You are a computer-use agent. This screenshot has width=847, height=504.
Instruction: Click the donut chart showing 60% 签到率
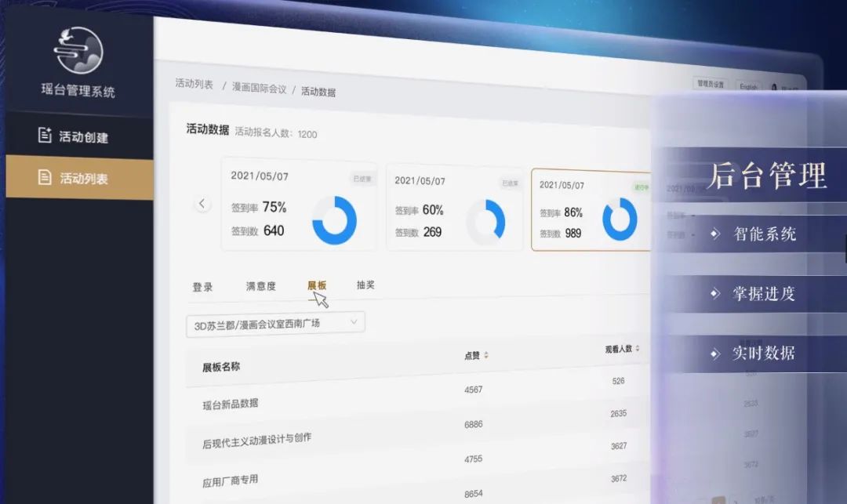tap(486, 222)
